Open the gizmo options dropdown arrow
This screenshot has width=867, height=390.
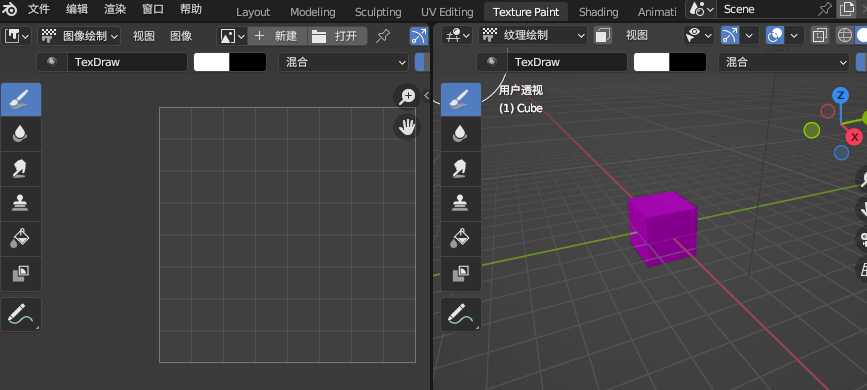[749, 36]
